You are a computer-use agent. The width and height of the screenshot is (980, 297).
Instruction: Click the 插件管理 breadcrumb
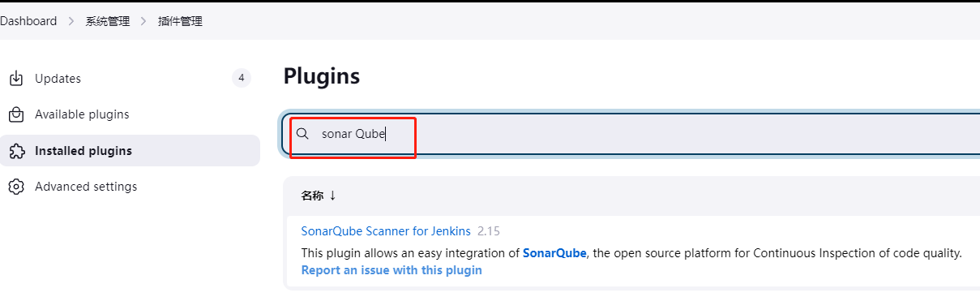[x=180, y=21]
